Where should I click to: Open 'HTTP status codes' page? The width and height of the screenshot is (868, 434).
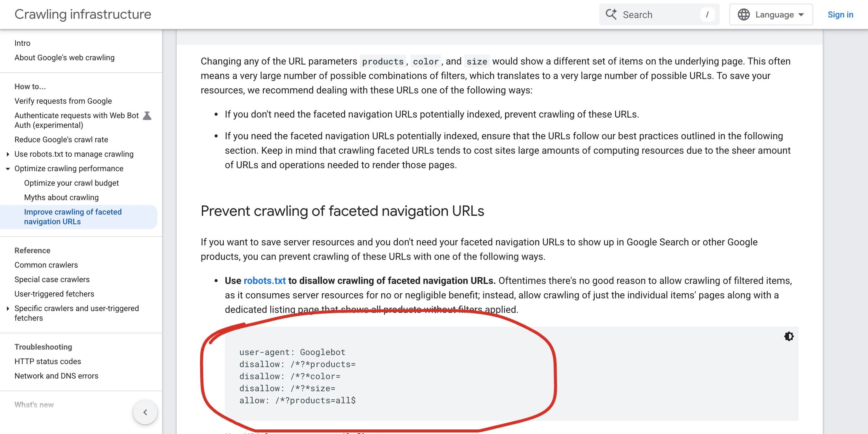pos(48,361)
